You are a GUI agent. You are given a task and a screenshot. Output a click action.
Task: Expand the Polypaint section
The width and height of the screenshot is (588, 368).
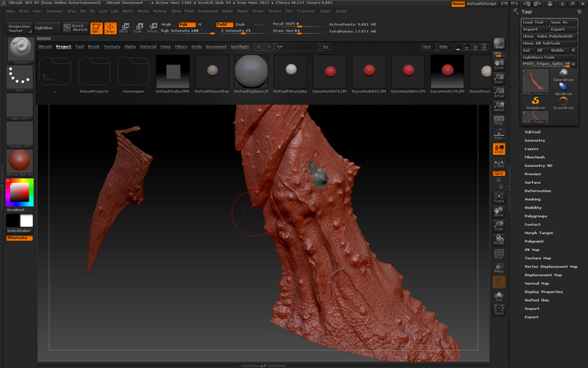[x=534, y=241]
